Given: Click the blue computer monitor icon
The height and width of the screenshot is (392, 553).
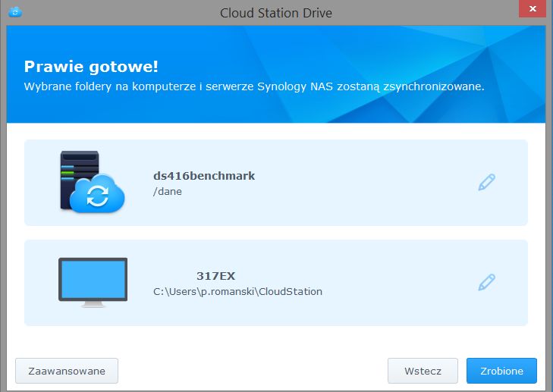Looking at the screenshot, I should pyautogui.click(x=93, y=282).
